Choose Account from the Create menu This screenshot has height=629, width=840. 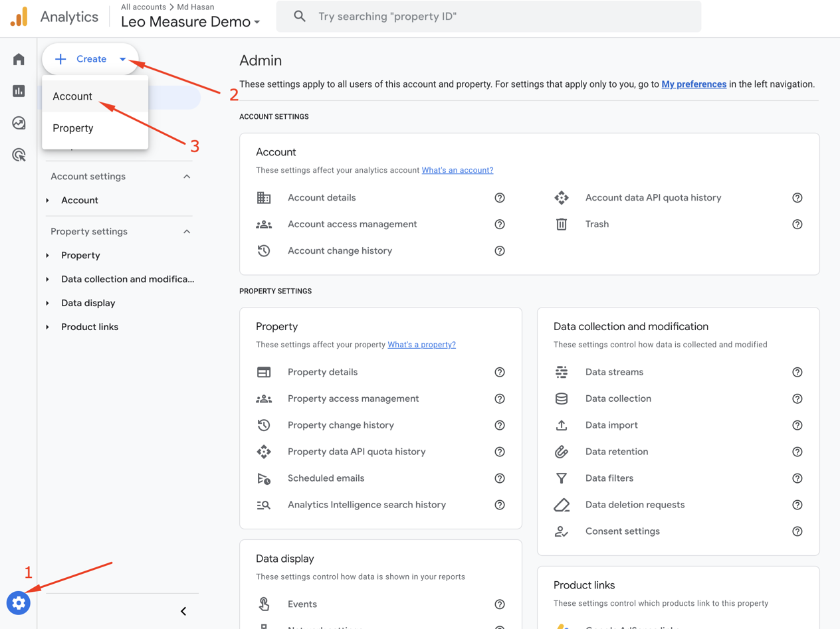(95, 96)
